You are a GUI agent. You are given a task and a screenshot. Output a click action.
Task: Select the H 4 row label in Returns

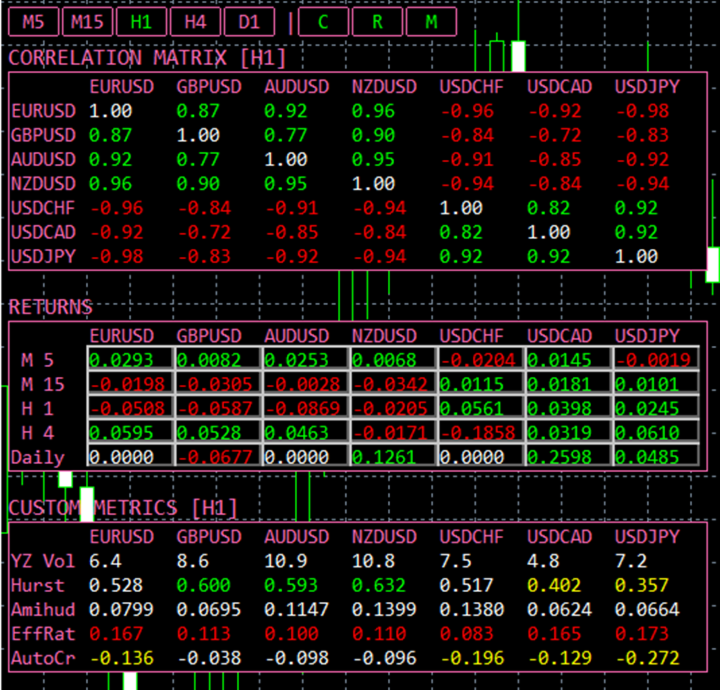tap(37, 433)
